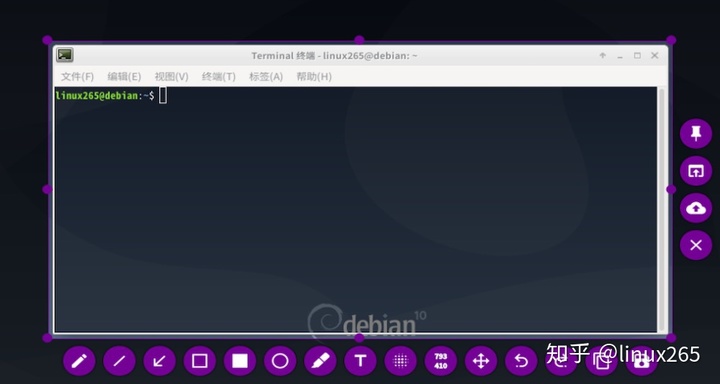Upload the screenshot to the cloud

pyautogui.click(x=696, y=208)
